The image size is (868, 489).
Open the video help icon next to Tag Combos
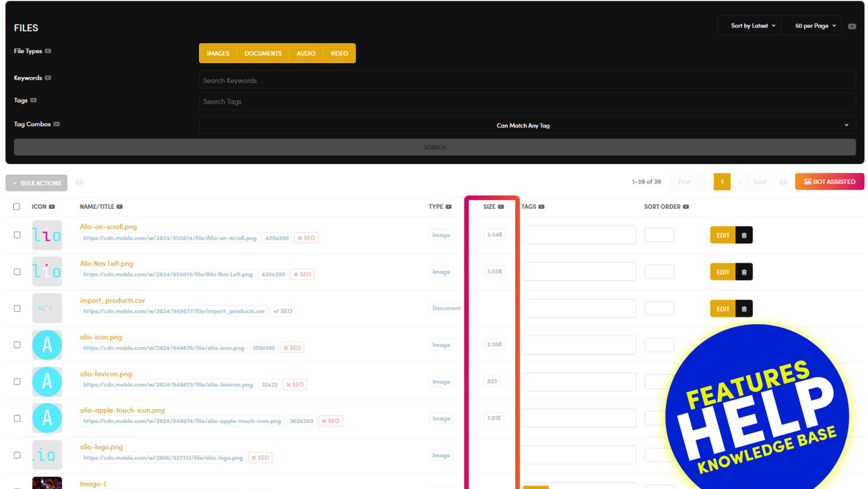57,124
